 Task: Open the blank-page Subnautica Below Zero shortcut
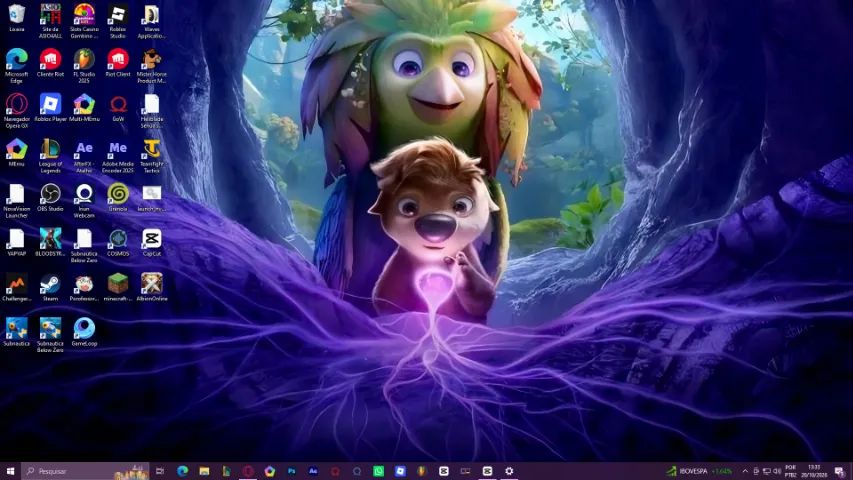pyautogui.click(x=84, y=246)
